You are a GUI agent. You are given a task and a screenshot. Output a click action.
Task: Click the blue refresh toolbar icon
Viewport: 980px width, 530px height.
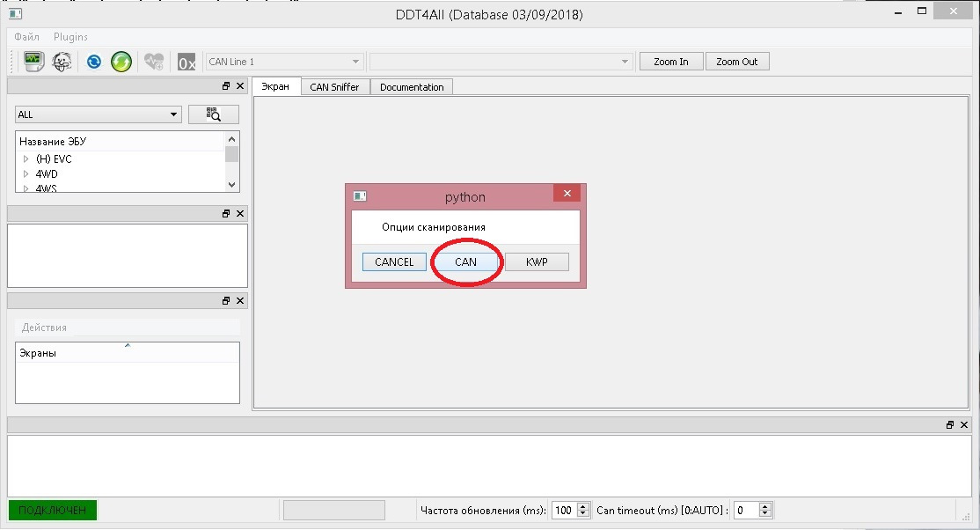click(94, 62)
